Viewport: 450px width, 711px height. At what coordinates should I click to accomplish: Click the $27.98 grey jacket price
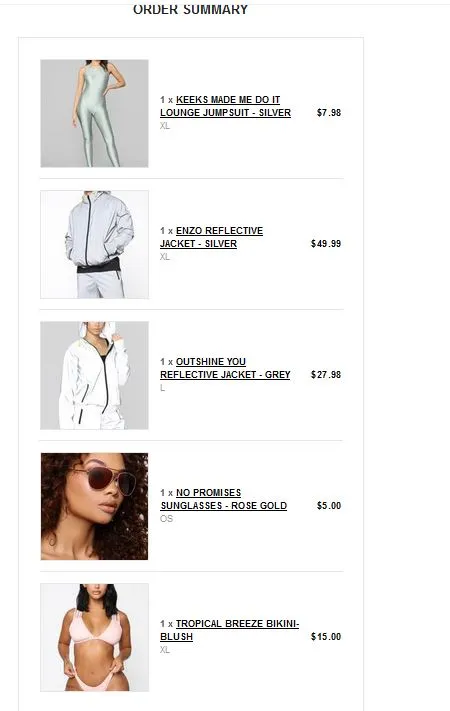coord(326,375)
